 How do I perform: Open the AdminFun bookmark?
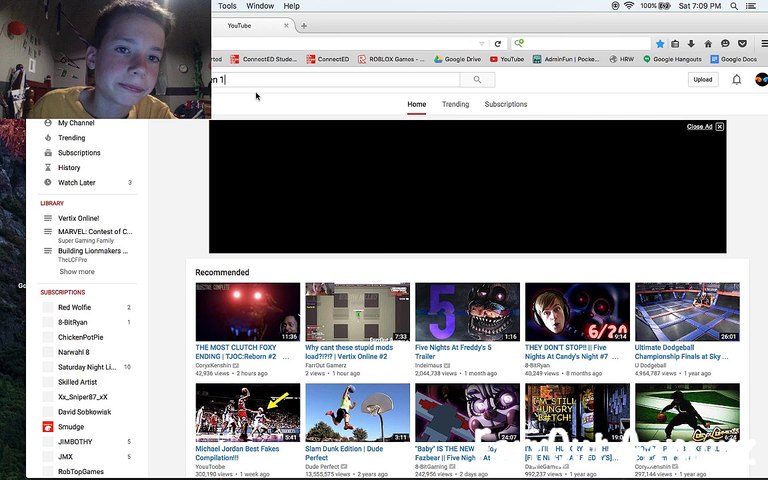tap(566, 59)
